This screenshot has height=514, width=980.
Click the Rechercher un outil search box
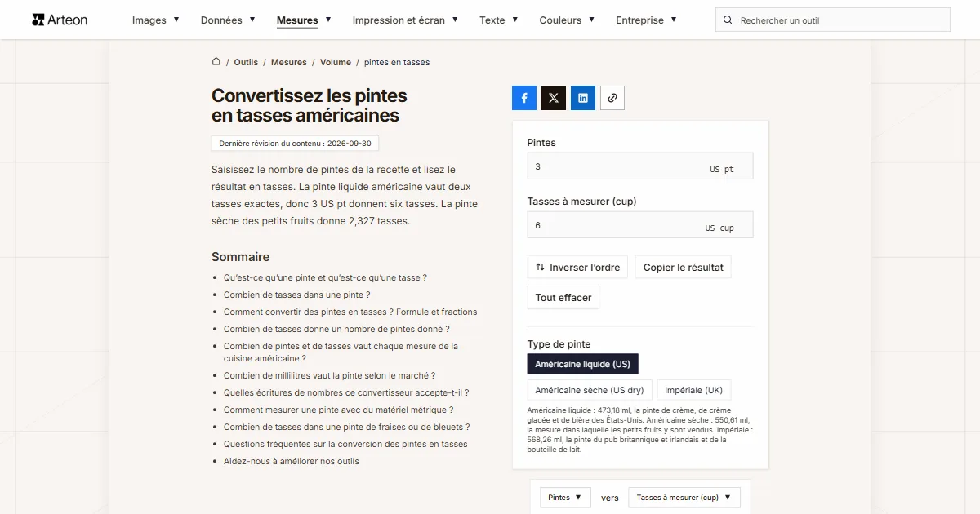832,20
